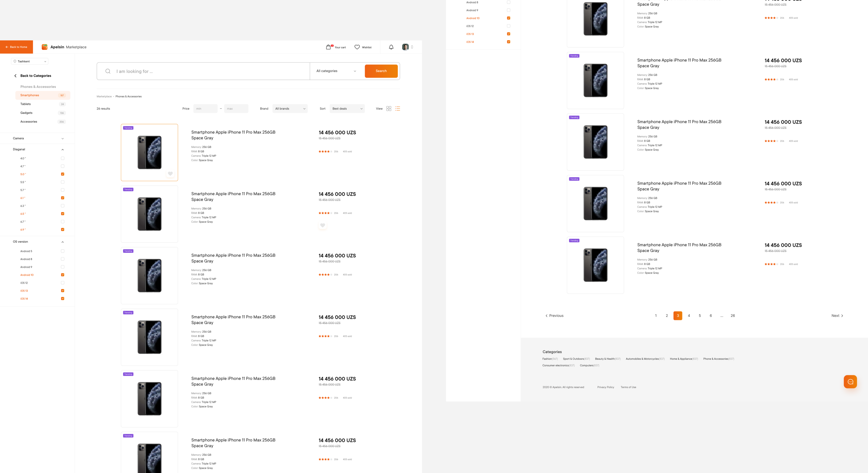Screen dimensions: 868x473
Task: Open Fashion footer category
Action: (x=550, y=359)
